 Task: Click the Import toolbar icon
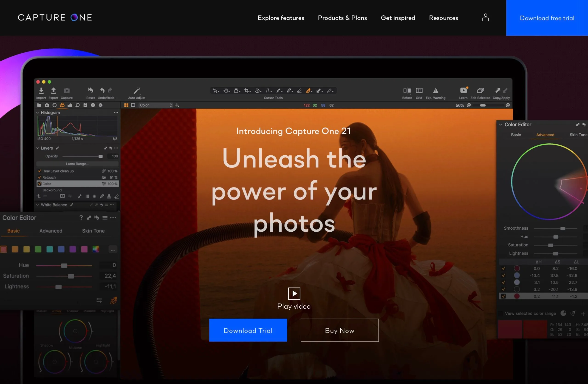point(41,91)
